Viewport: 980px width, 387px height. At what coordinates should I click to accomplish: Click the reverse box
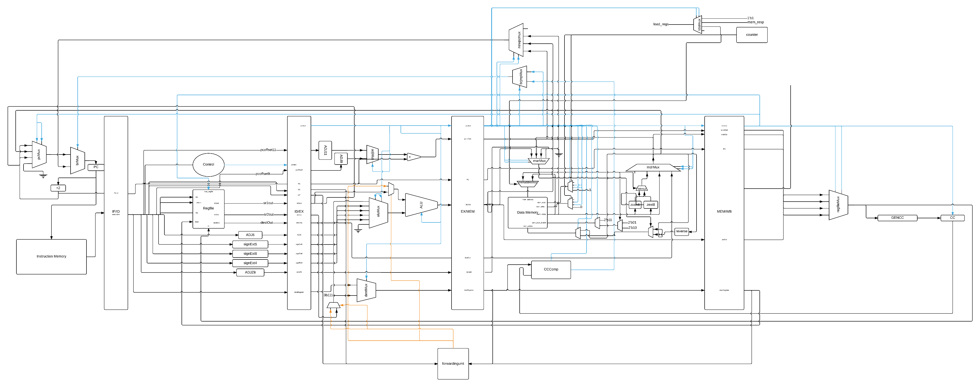[x=682, y=231]
